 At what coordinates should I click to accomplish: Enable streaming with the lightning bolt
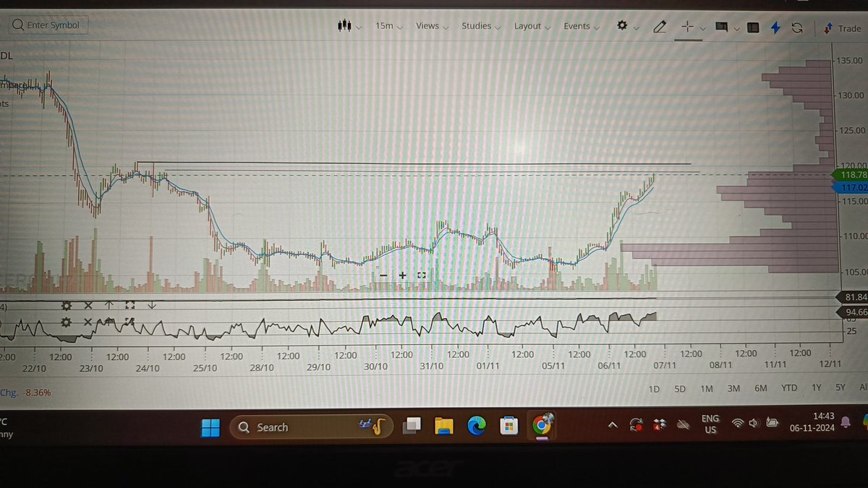click(x=775, y=27)
